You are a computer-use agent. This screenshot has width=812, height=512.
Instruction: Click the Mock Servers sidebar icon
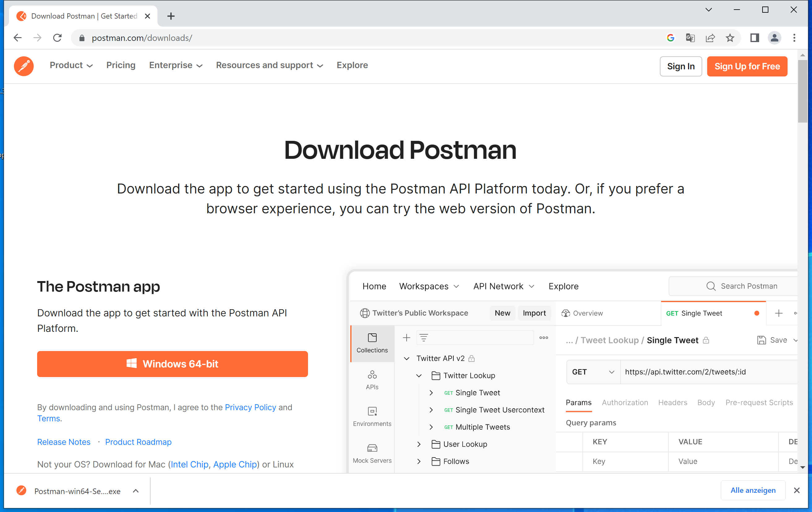(x=372, y=452)
